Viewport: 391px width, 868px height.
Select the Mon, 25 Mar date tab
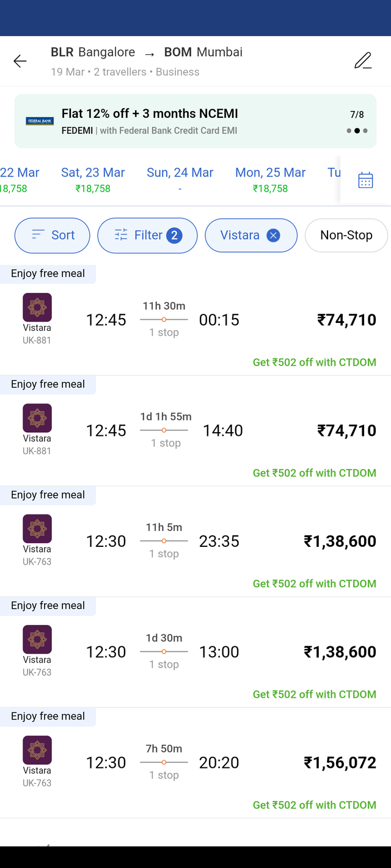(x=271, y=180)
